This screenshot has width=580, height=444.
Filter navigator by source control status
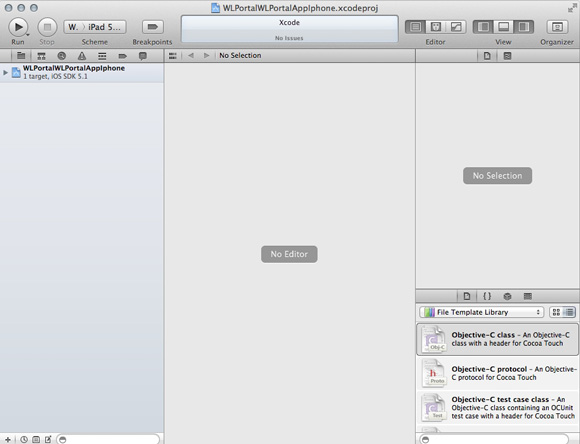pyautogui.click(x=36, y=439)
